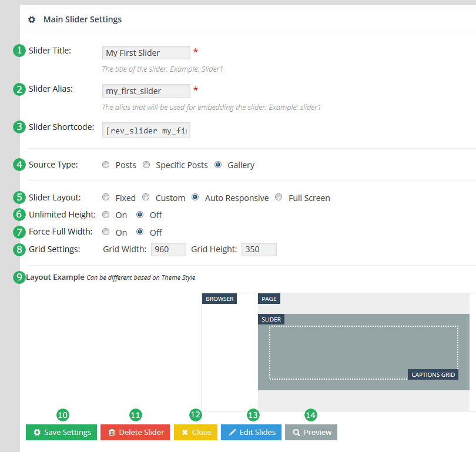Enable Force Full Width On option
Viewport: 476px width, 452px height.
pyautogui.click(x=106, y=232)
